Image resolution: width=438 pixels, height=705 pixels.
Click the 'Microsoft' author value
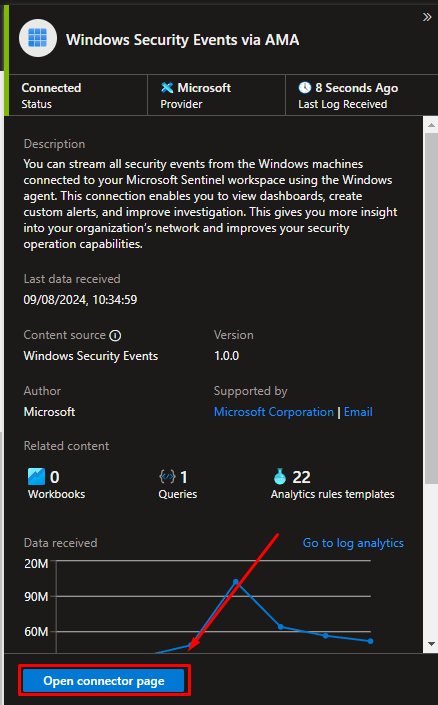[x=49, y=412]
